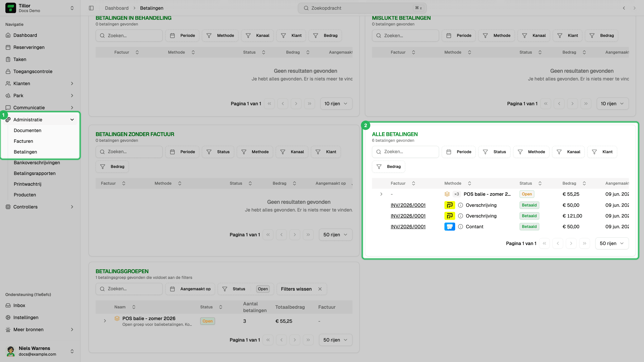Viewport: 644px width, 362px height.
Task: Open Methode filter in Alle betalingen
Action: tap(531, 152)
